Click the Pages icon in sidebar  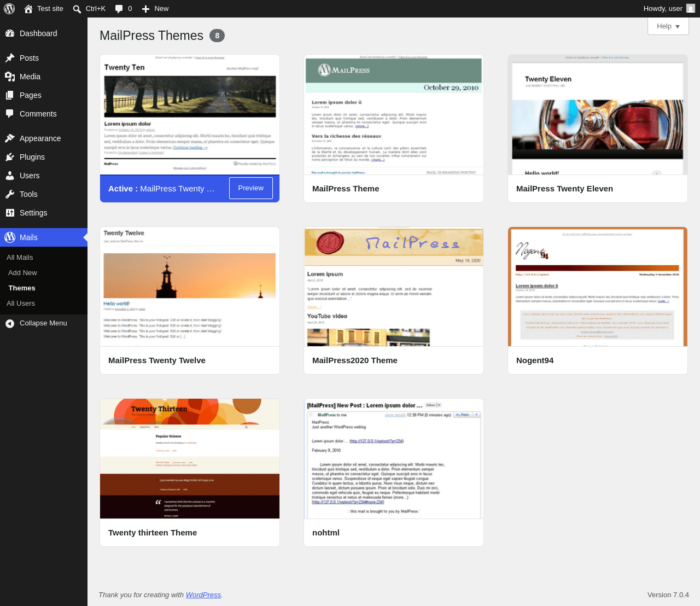coord(10,95)
